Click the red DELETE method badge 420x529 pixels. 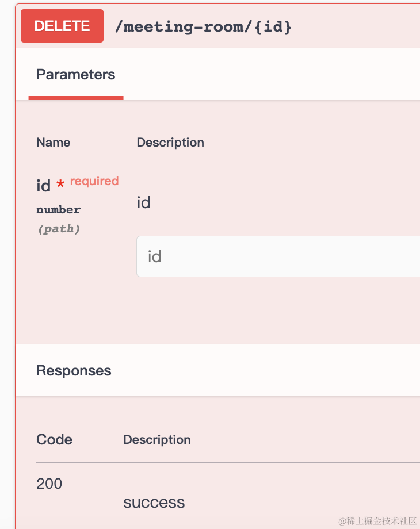(62, 26)
